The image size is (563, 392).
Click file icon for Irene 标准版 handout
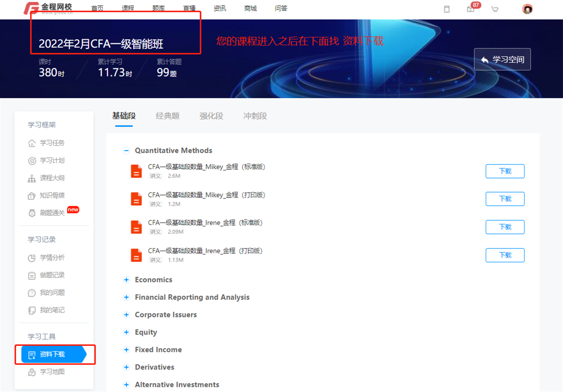pyautogui.click(x=136, y=227)
